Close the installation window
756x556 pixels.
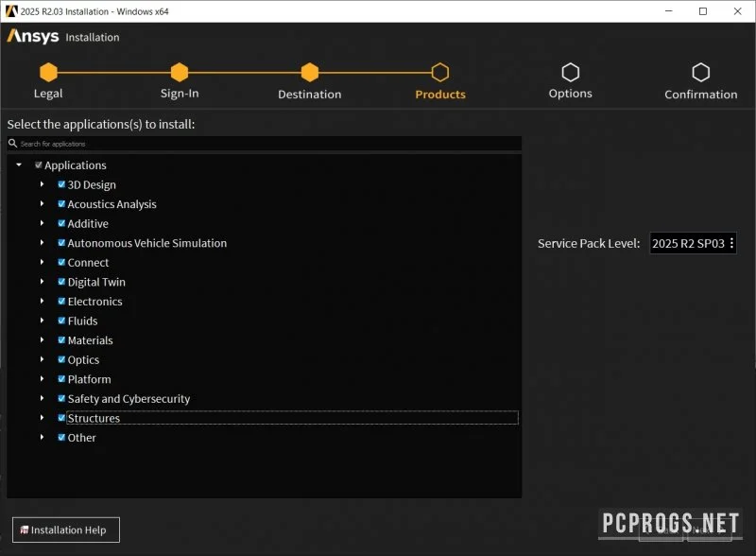pyautogui.click(x=737, y=11)
